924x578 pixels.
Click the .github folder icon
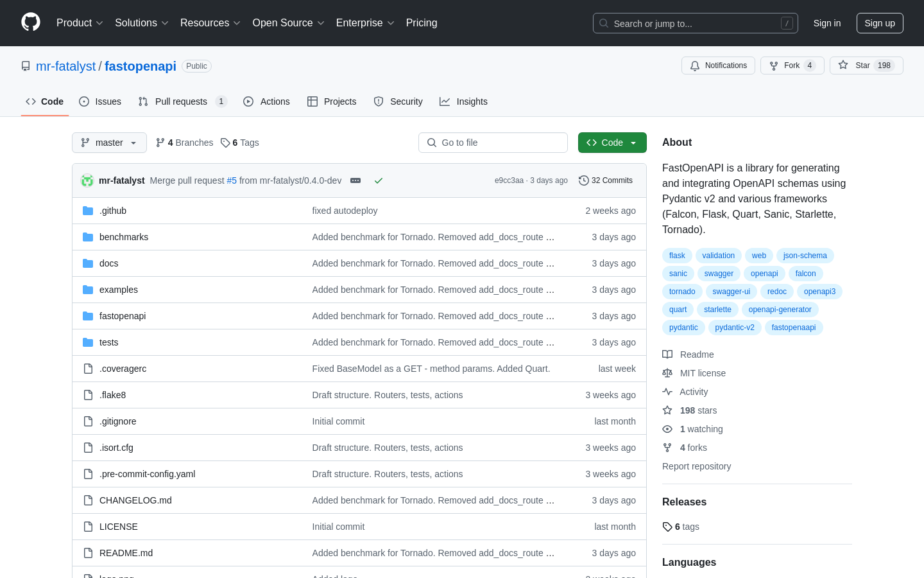pyautogui.click(x=88, y=211)
